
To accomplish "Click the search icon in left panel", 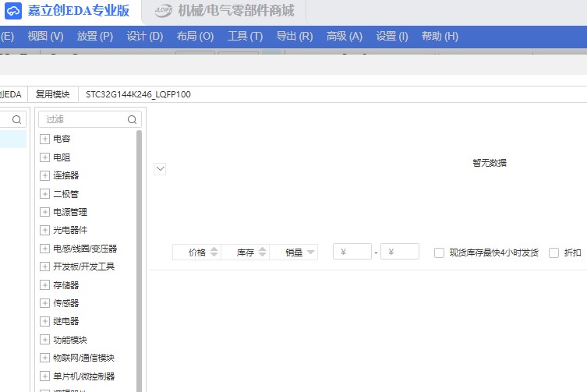I will [16, 119].
